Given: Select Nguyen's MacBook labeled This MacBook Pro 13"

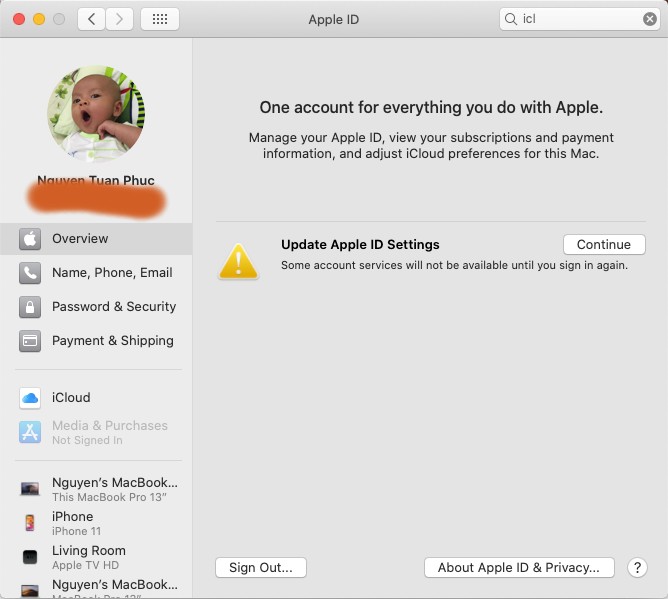Looking at the screenshot, I should (x=96, y=489).
